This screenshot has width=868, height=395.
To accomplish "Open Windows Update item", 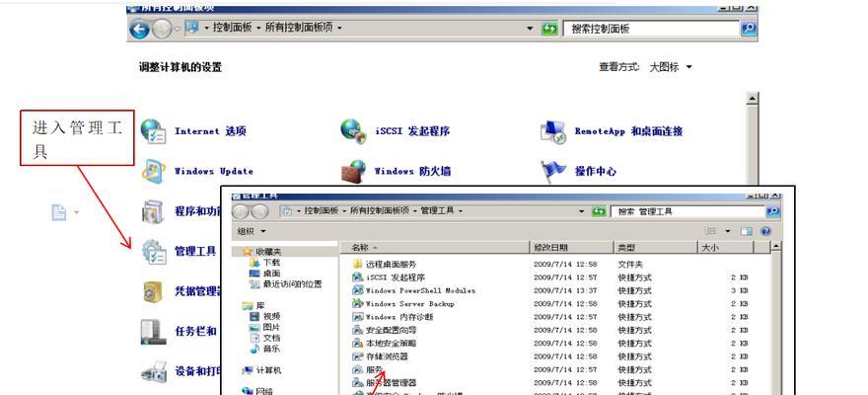I will point(197,171).
